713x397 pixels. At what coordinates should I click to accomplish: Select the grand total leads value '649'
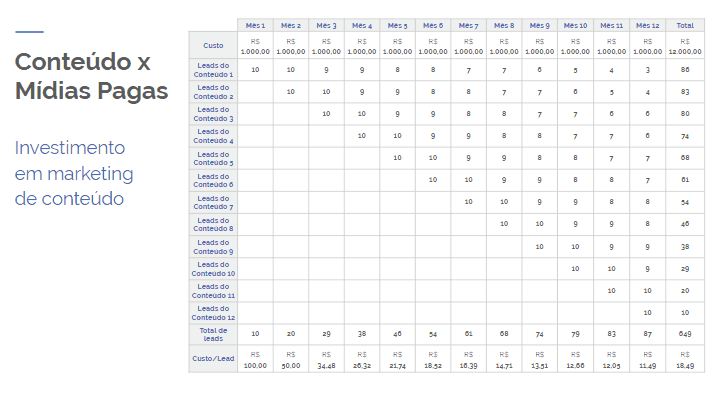coord(685,334)
